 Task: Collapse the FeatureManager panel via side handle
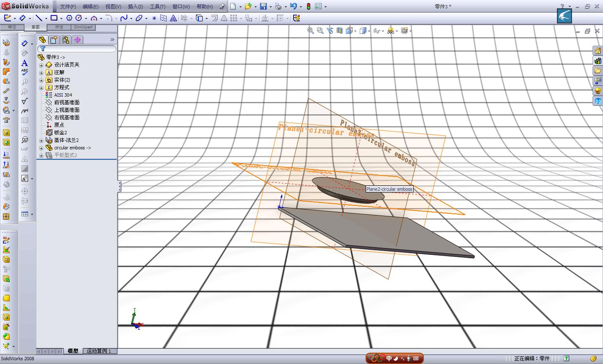coord(119,186)
